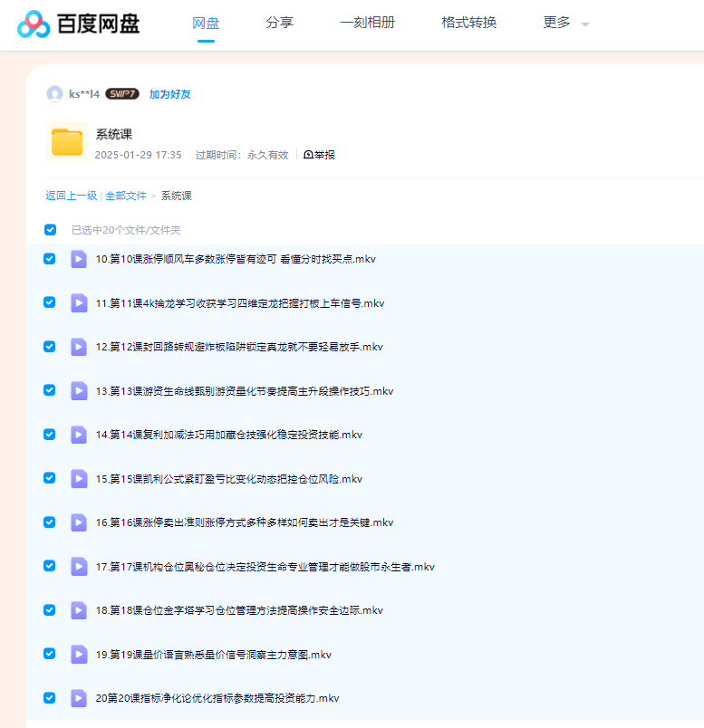Open 14.第14课复利加减法 mkv file

coord(229,435)
